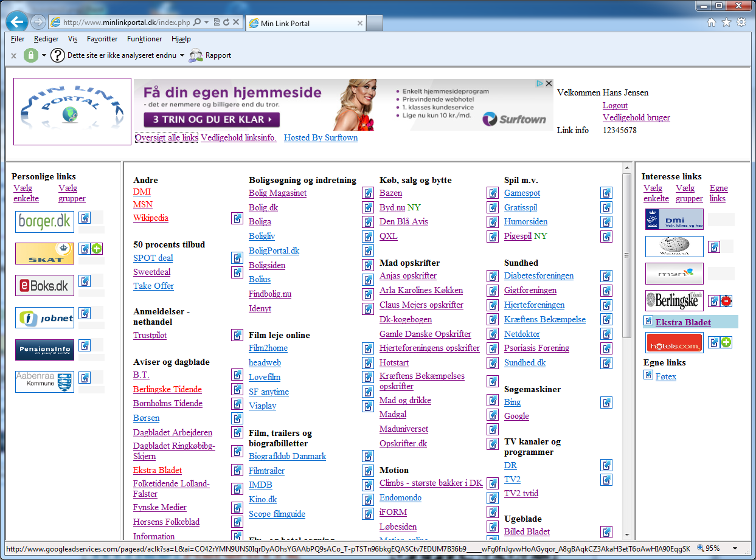Follow the Hosted By Surftown link
Screen dimensions: 756x560
click(321, 137)
